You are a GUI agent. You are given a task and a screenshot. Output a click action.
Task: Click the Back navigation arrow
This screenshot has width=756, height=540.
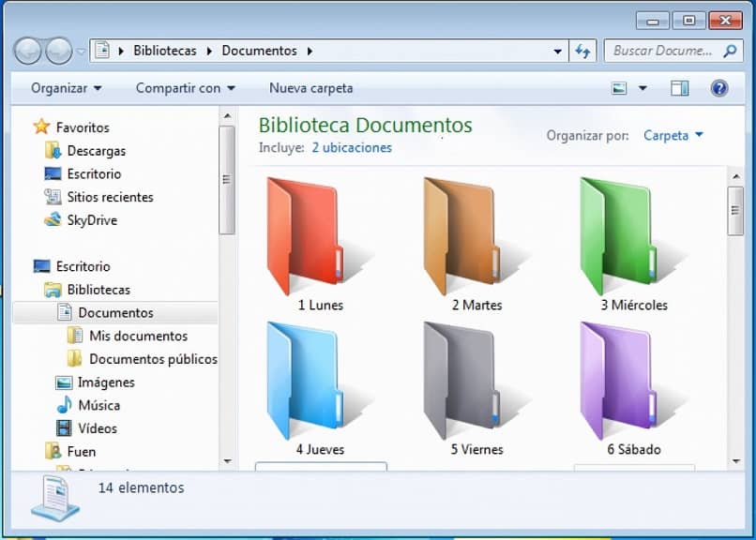pyautogui.click(x=27, y=51)
